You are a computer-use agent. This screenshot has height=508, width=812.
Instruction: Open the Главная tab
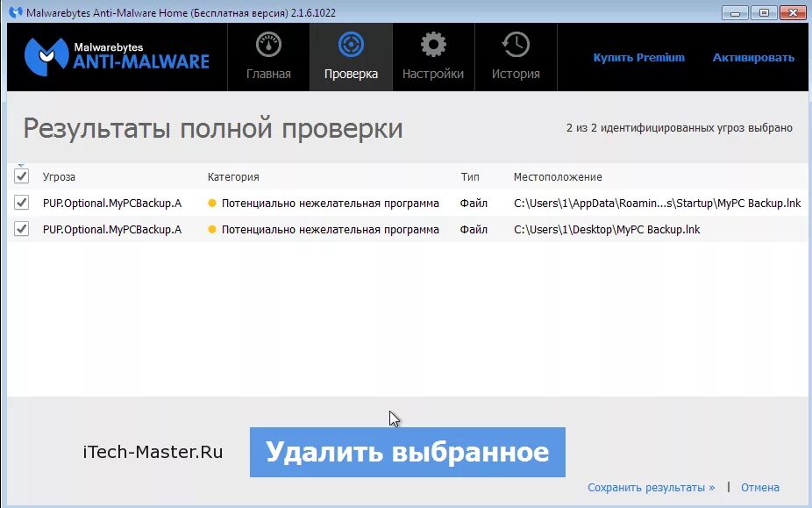tap(268, 57)
